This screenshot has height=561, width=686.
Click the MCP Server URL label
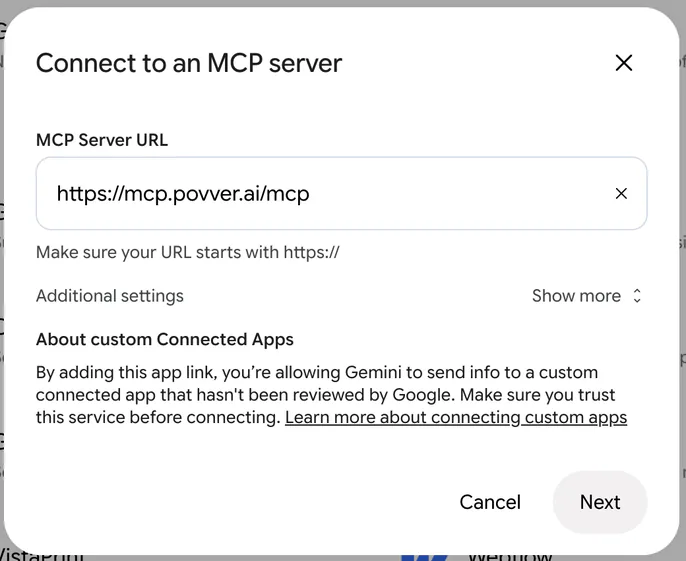pyautogui.click(x=102, y=140)
